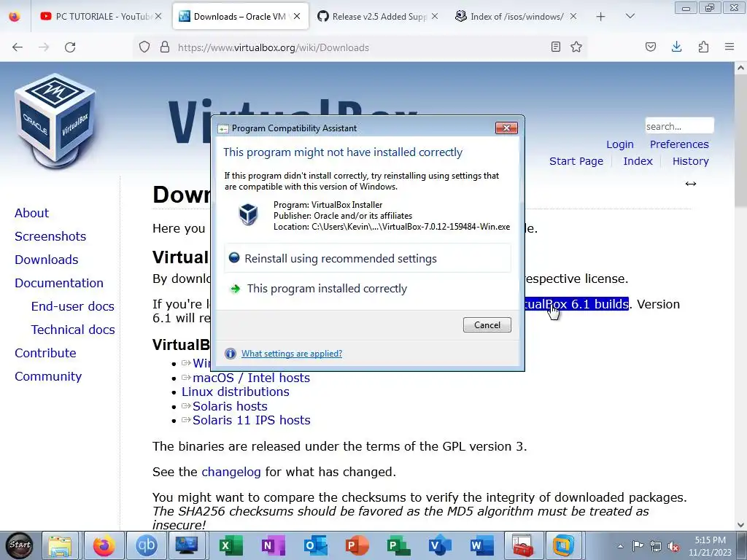Image resolution: width=747 pixels, height=560 pixels.
Task: Open the Firefox reader view icon
Action: [x=555, y=47]
